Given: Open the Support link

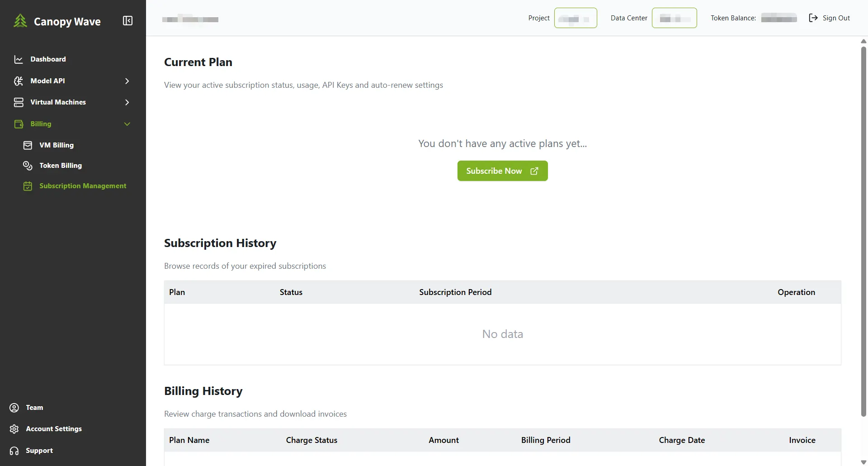Looking at the screenshot, I should click(x=39, y=451).
